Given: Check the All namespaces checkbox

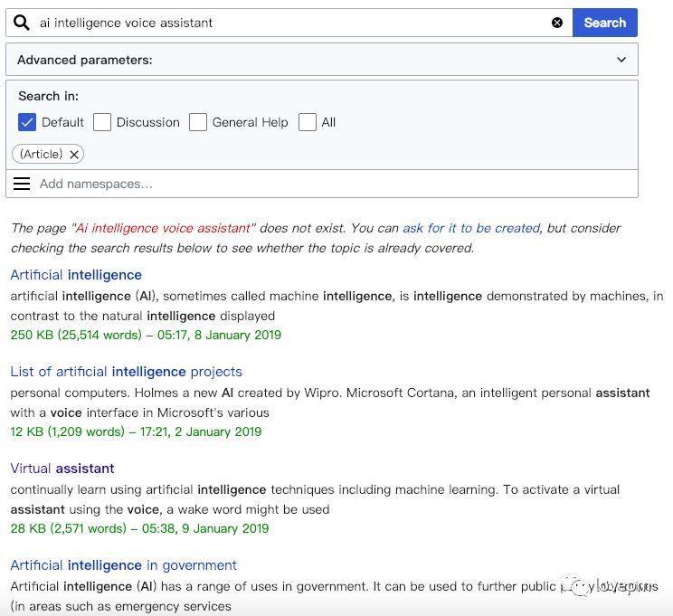Looking at the screenshot, I should tap(308, 122).
